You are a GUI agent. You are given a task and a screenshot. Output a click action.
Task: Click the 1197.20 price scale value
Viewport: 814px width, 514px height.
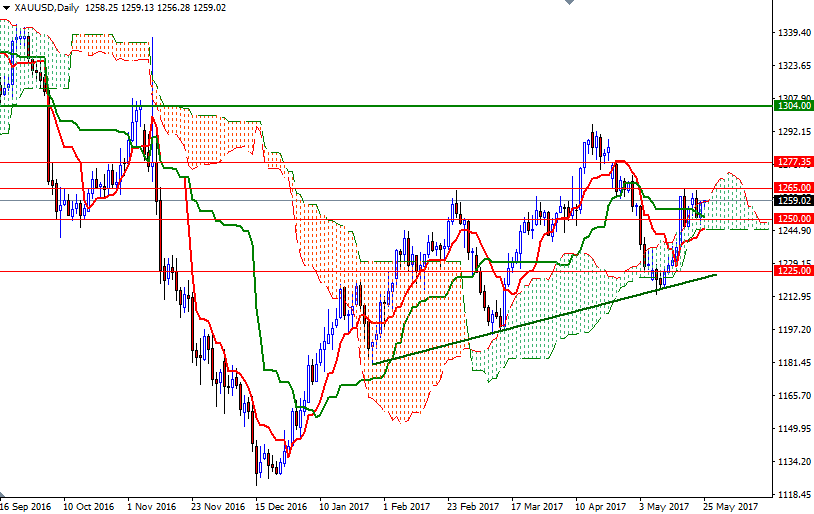coord(794,330)
